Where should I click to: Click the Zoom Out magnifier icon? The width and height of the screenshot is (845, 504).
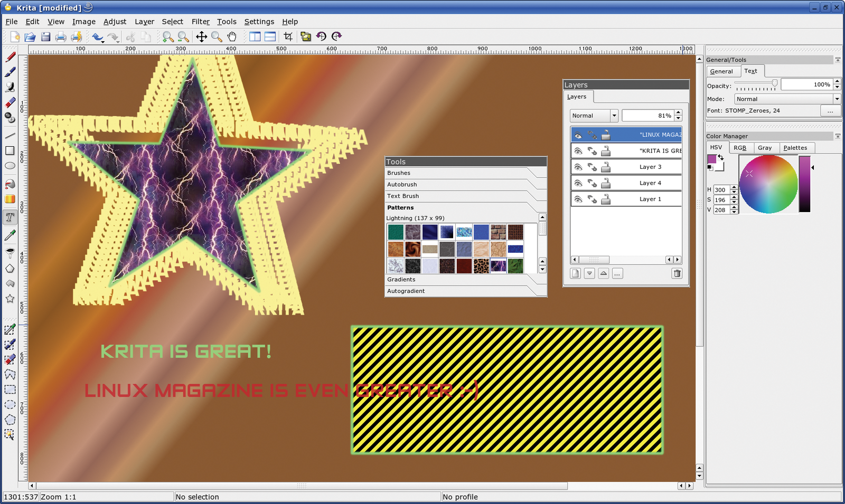click(183, 36)
